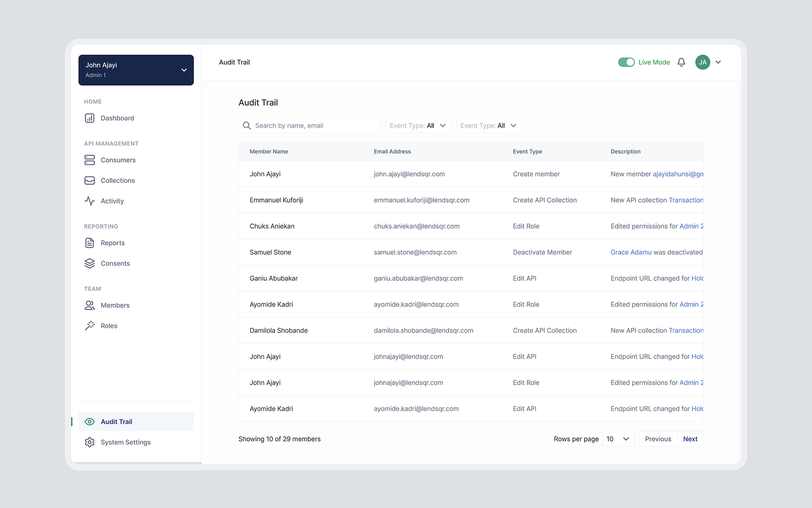Follow the Grace Adamu link in the table
The width and height of the screenshot is (812, 508).
coord(631,252)
